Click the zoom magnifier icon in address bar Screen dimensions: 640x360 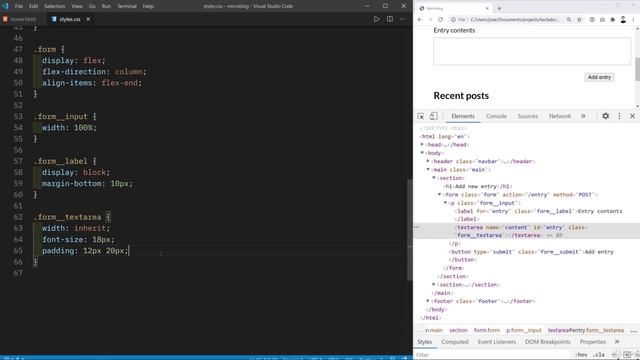pyautogui.click(x=569, y=20)
